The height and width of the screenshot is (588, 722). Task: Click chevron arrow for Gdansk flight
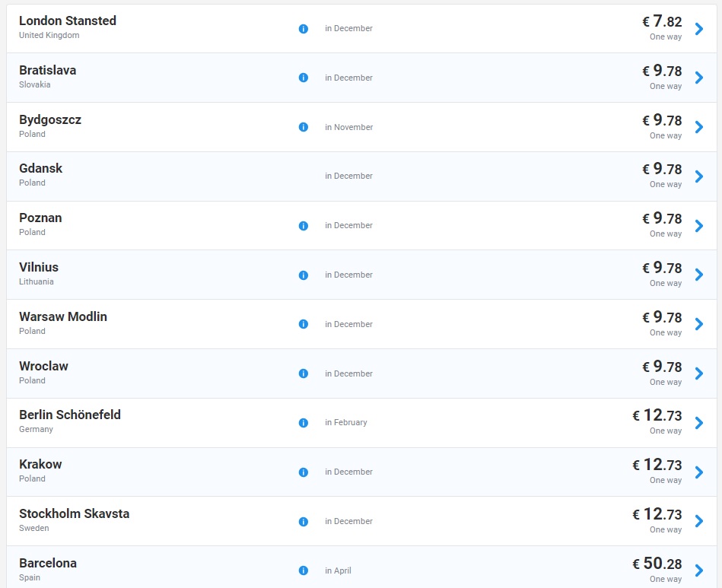click(699, 176)
